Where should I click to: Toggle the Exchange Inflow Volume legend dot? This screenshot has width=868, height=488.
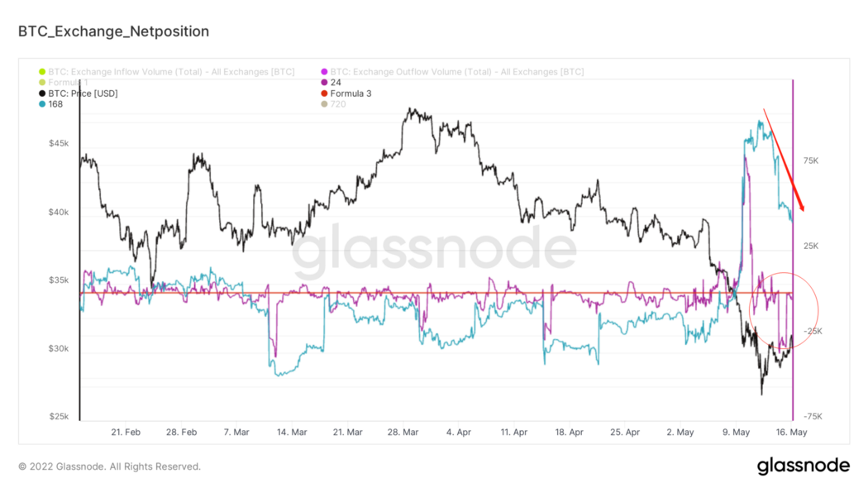click(42, 72)
